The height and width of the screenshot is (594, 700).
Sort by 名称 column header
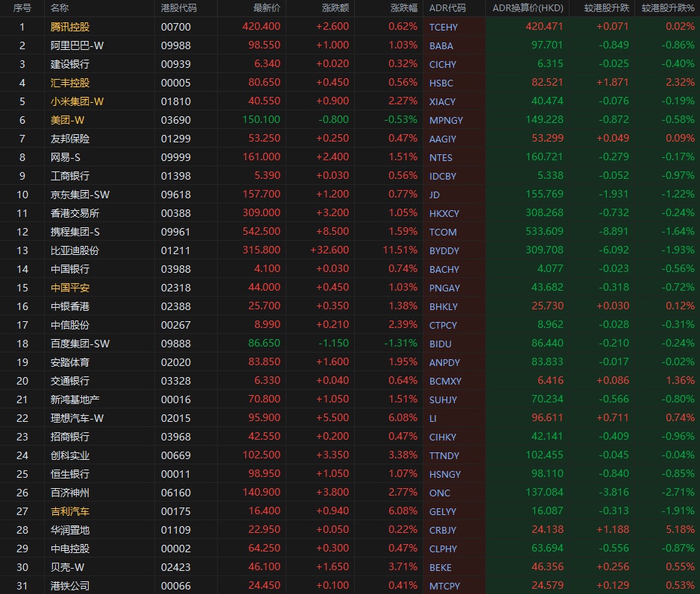pyautogui.click(x=60, y=8)
